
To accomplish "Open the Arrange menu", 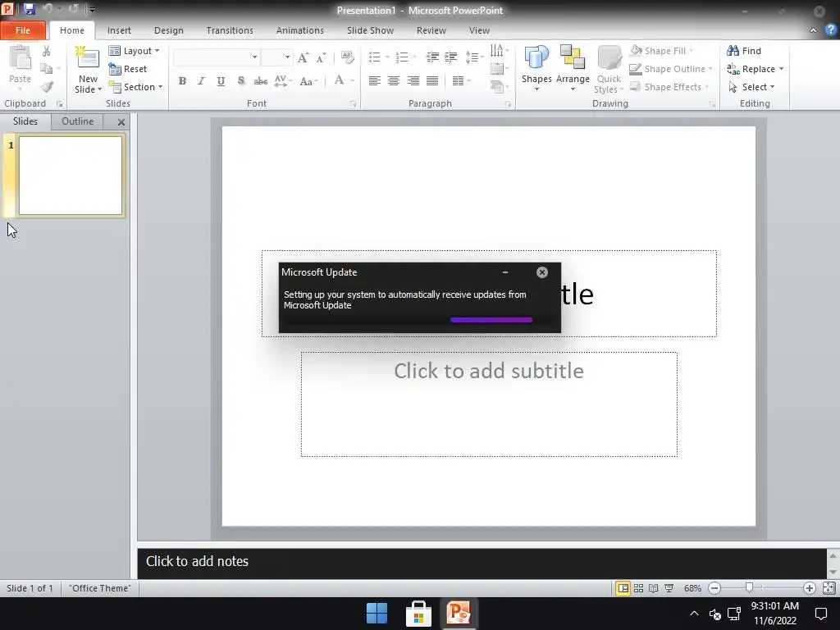I will pos(572,69).
